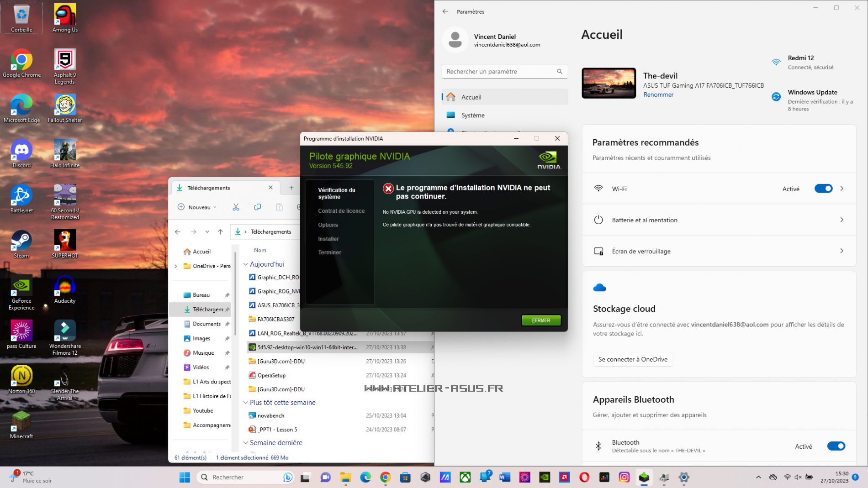Select Accueil in Paramètres sidebar
This screenshot has width=868, height=488.
505,97
